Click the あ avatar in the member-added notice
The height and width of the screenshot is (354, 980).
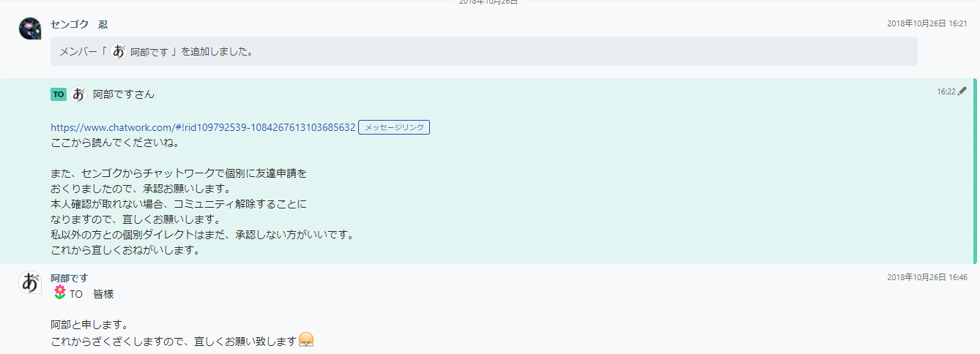[x=119, y=52]
